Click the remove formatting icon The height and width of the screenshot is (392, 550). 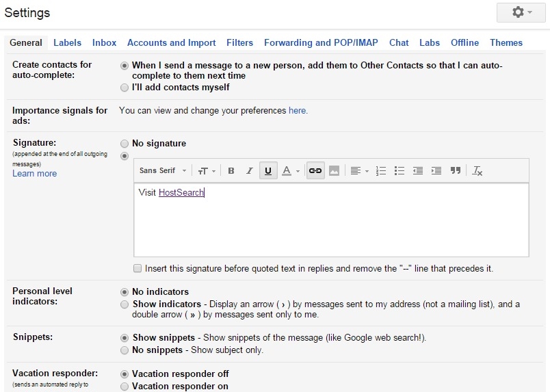click(477, 171)
